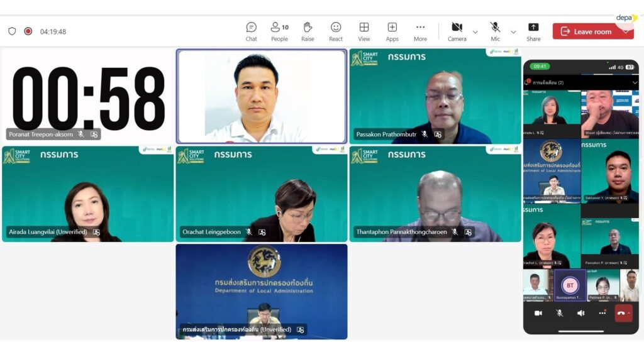Toggle the phone's speaker button

(x=580, y=313)
